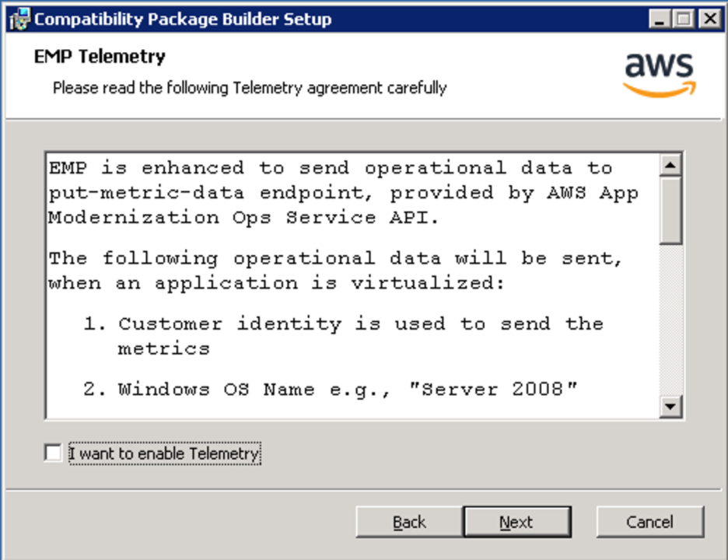Screen dimensions: 728x560
Task: Cancel the Compatibility Package Builder setup
Action: pos(649,522)
